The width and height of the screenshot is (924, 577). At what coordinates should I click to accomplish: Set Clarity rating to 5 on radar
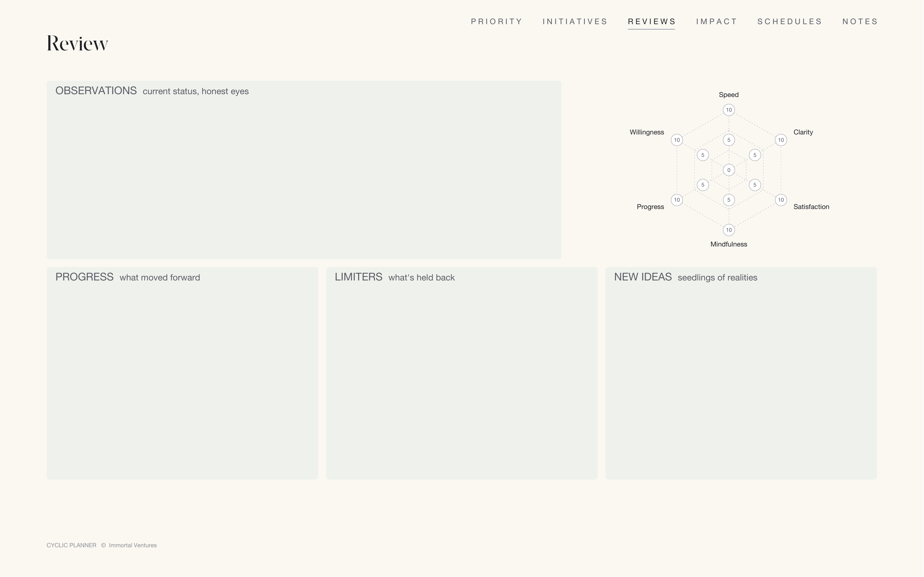(755, 155)
